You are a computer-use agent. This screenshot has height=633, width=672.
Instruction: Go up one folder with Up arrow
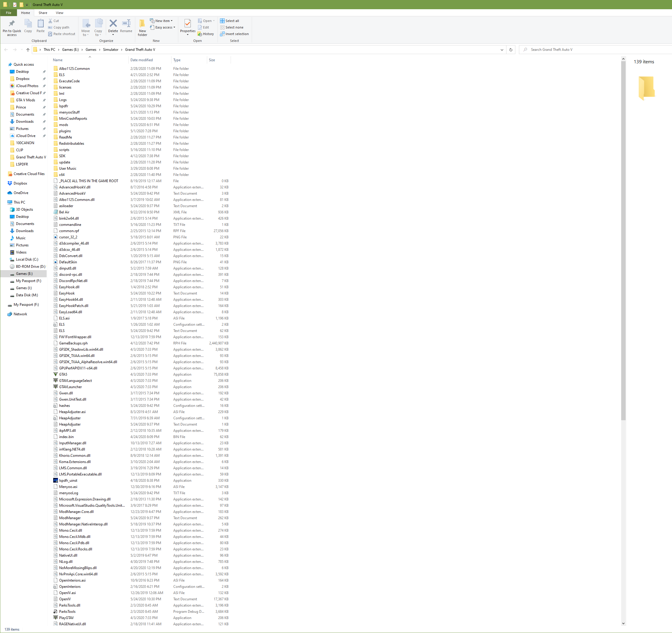(28, 50)
